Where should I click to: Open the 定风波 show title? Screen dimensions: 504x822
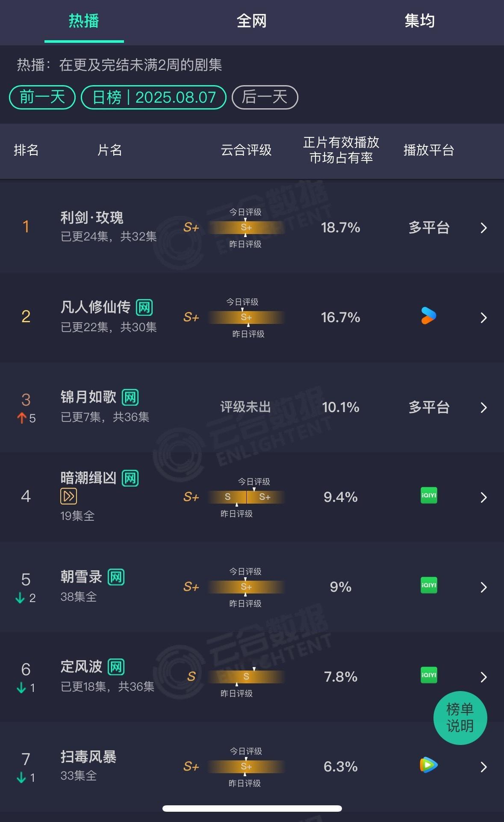coord(81,667)
